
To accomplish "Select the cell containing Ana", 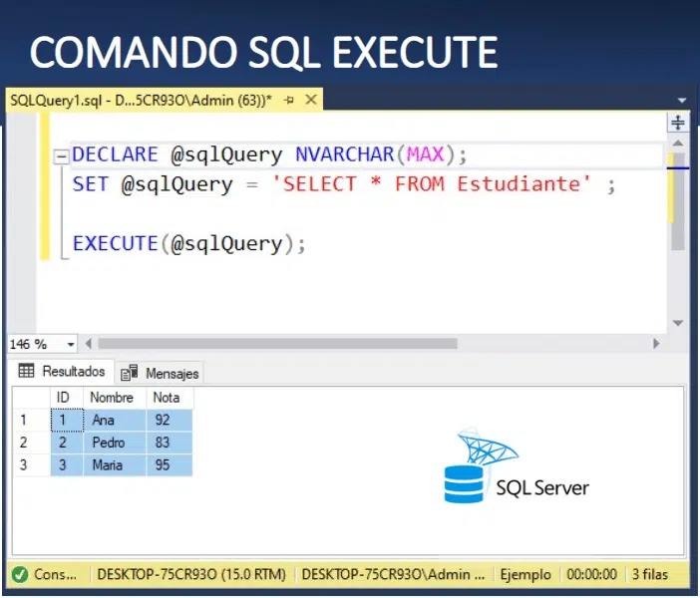I will pos(115,420).
